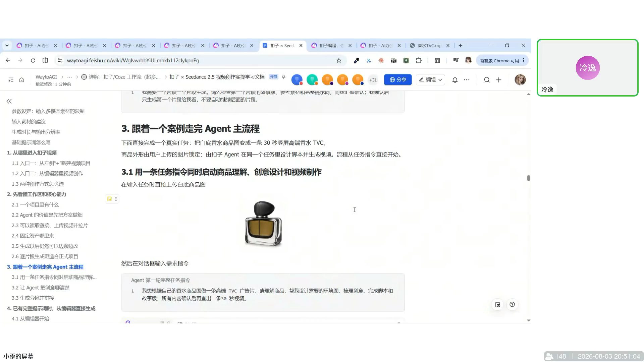This screenshot has height=362, width=644.
Task: Click the pin icon beside document title
Action: [x=283, y=77]
